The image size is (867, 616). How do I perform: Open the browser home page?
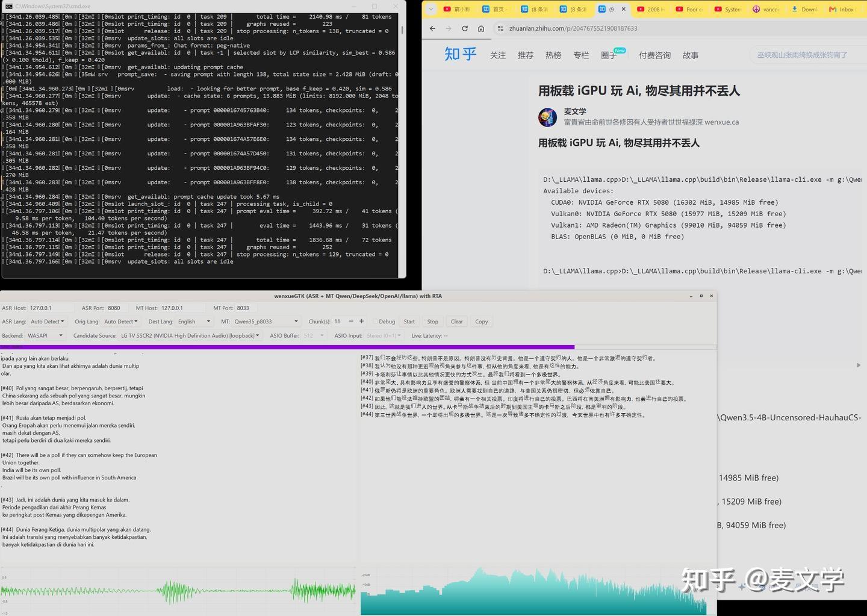coord(481,28)
